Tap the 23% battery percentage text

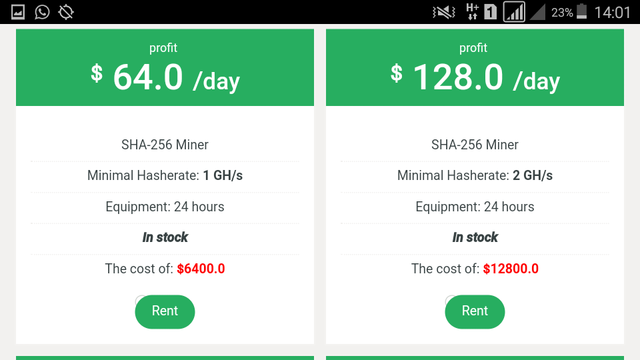point(562,13)
